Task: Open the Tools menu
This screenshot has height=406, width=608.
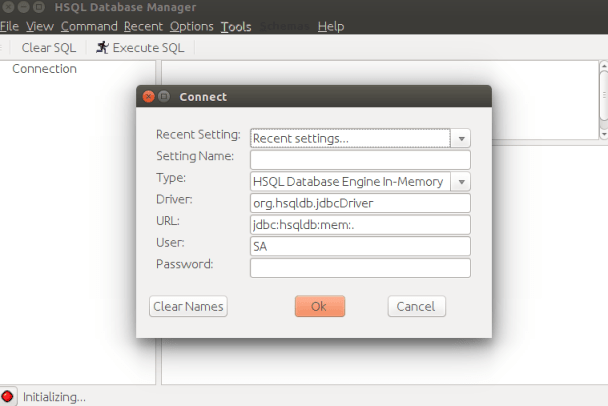Action: click(236, 26)
